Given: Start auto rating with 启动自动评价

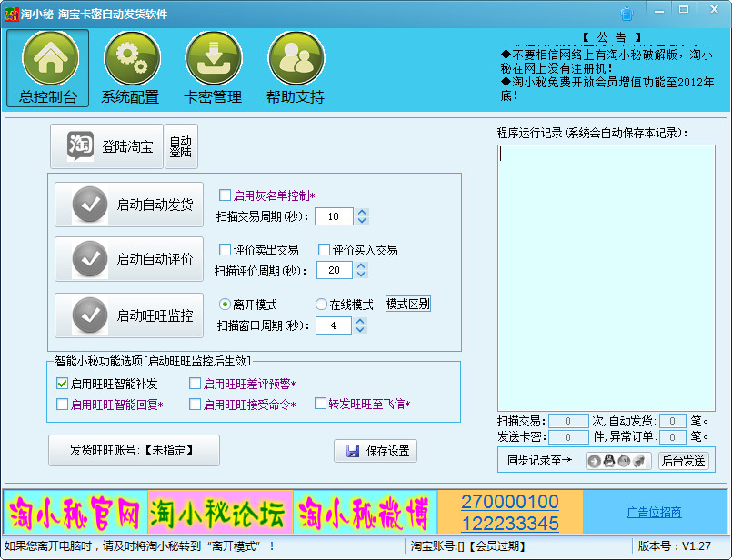Looking at the screenshot, I should (129, 259).
